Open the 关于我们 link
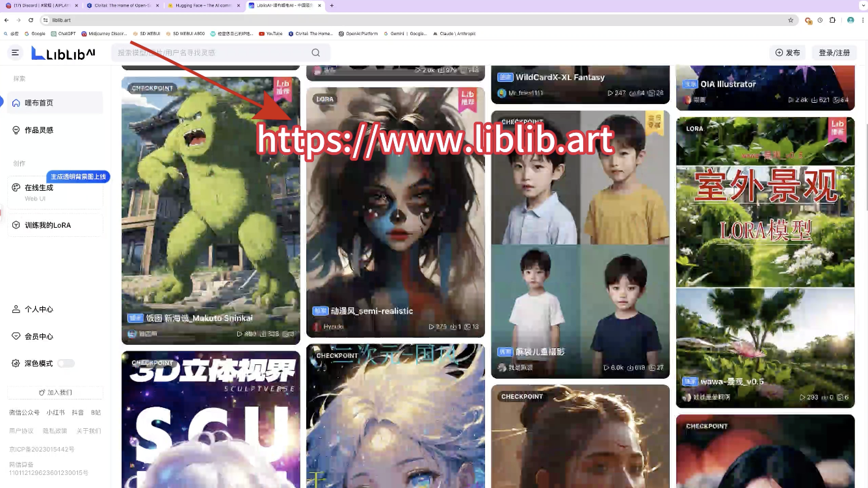Screen dimensions: 868x488 pyautogui.click(x=88, y=431)
